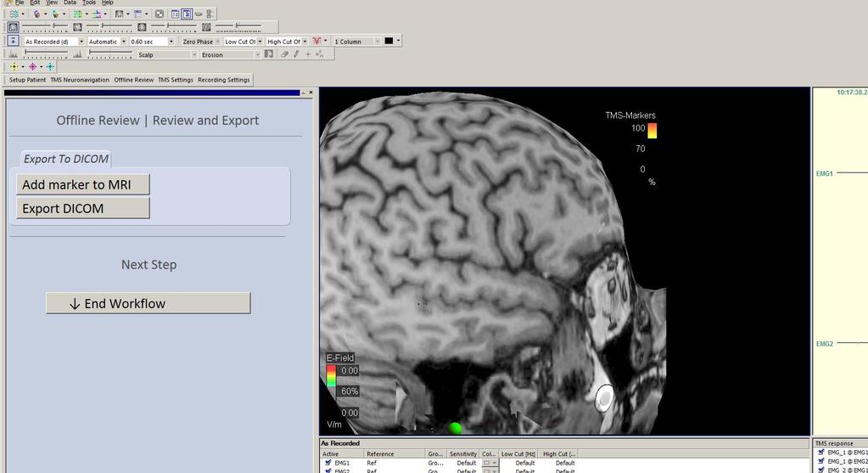Switch to the Recording Settings tab
Screen dimensions: 868x473
click(x=224, y=80)
